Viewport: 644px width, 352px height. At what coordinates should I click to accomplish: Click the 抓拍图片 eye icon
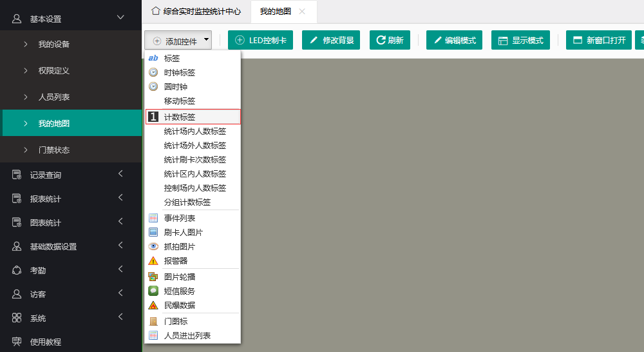click(153, 246)
